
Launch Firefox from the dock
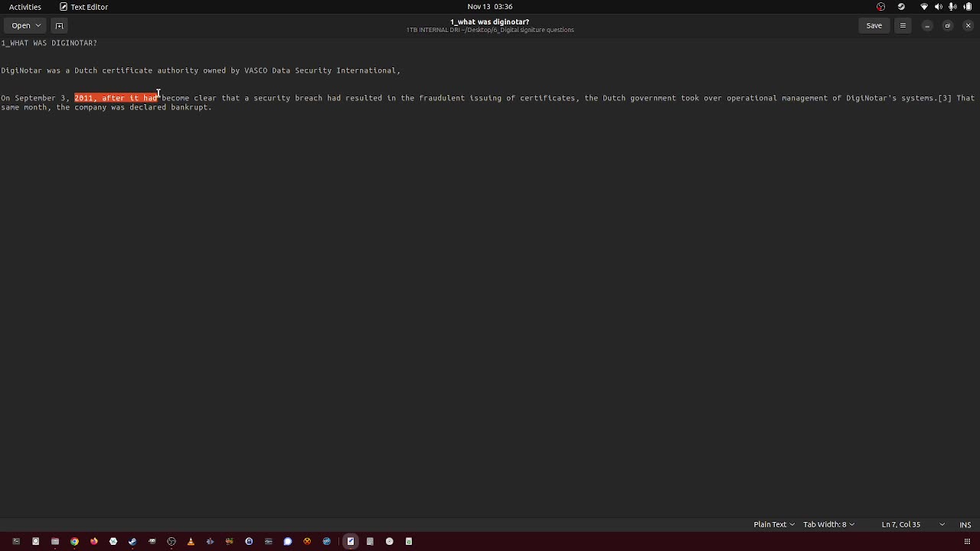click(94, 541)
